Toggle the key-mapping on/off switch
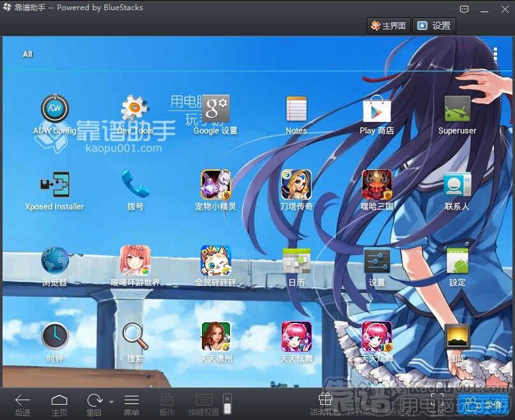 pos(227,404)
